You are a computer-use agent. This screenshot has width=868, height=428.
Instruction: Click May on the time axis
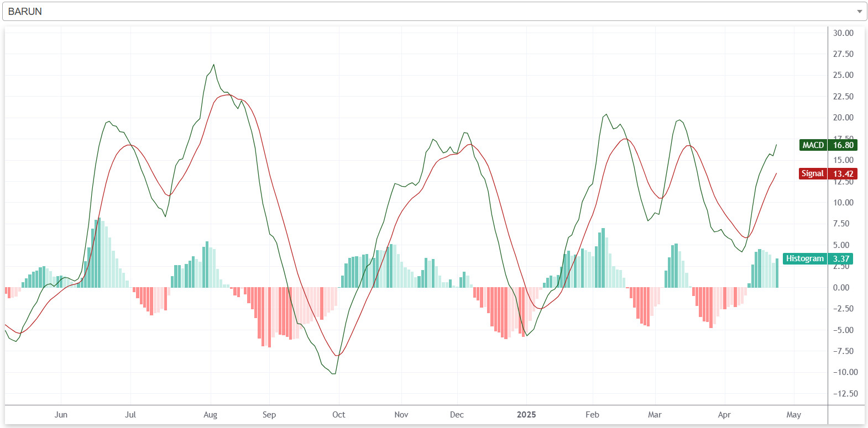tap(793, 415)
